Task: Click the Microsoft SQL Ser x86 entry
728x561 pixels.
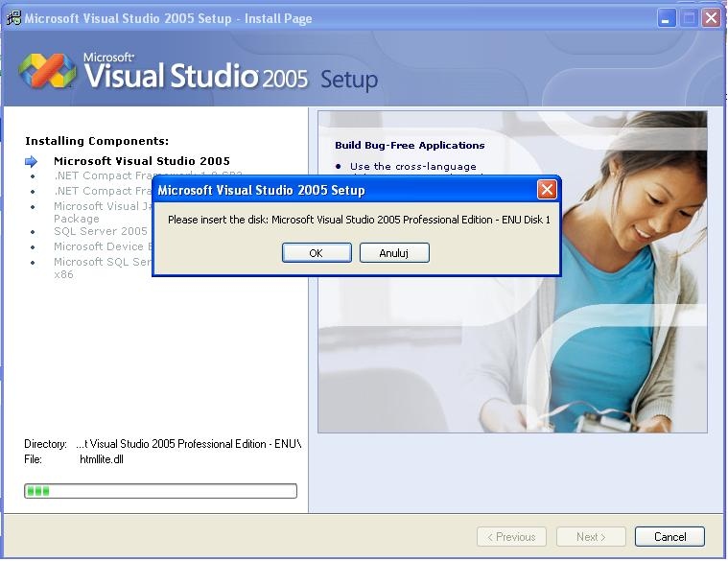Action: [x=103, y=268]
